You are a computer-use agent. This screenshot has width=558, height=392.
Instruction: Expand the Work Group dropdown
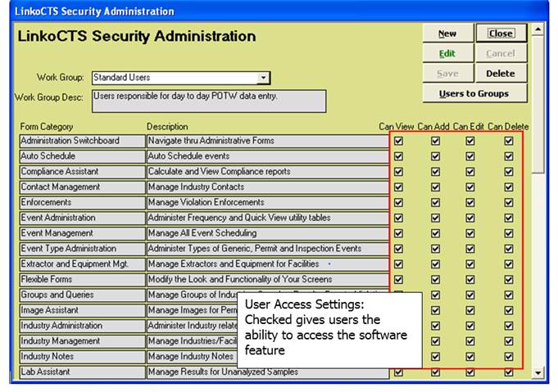click(263, 78)
